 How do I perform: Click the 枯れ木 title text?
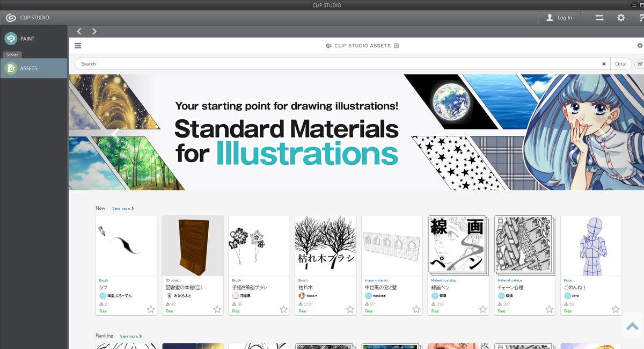pos(306,288)
